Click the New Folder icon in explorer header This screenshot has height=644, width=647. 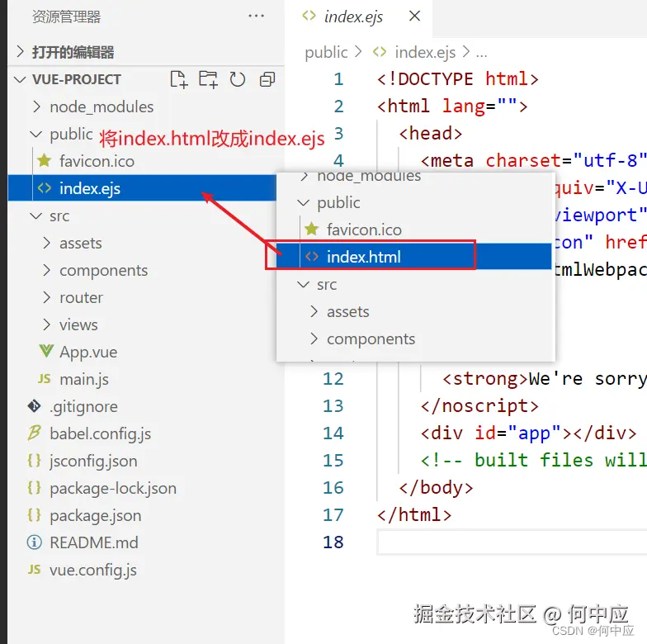[x=208, y=79]
